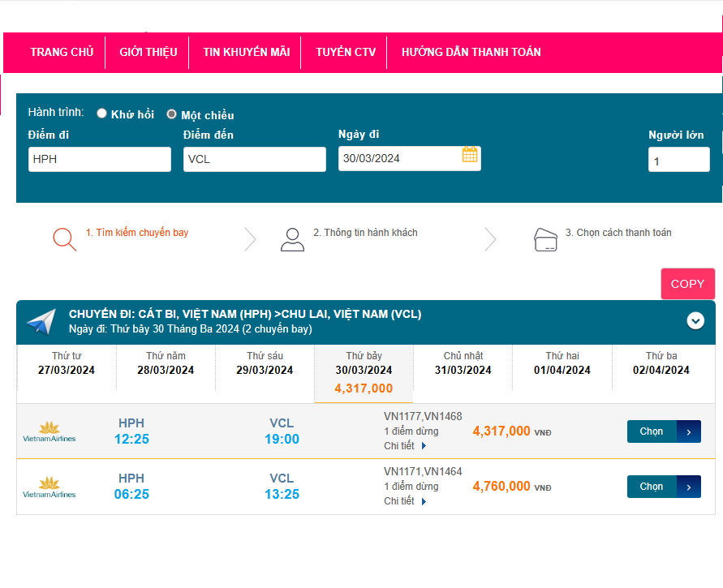This screenshot has height=588, width=723.
Task: Expand Chi tiết for flight VN1177,VN1468
Action: pos(405,446)
